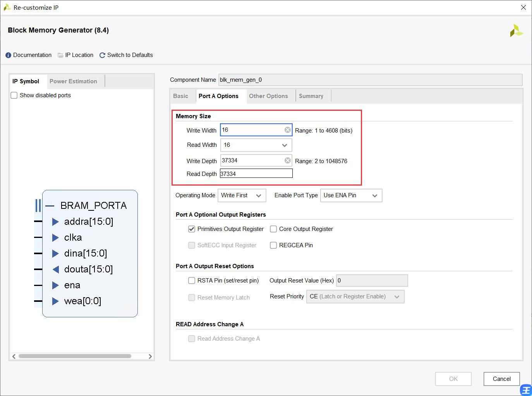The height and width of the screenshot is (396, 532).
Task: Open the Documentation link
Action: click(32, 55)
